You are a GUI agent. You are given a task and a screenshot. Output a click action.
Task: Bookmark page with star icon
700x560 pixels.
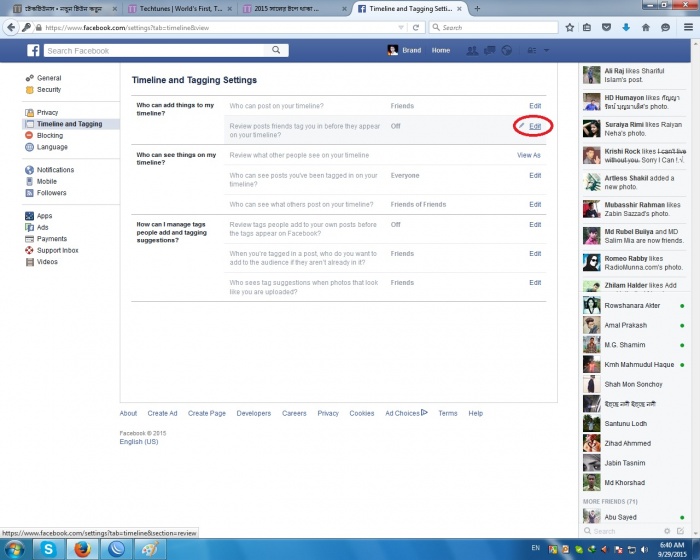coord(570,27)
